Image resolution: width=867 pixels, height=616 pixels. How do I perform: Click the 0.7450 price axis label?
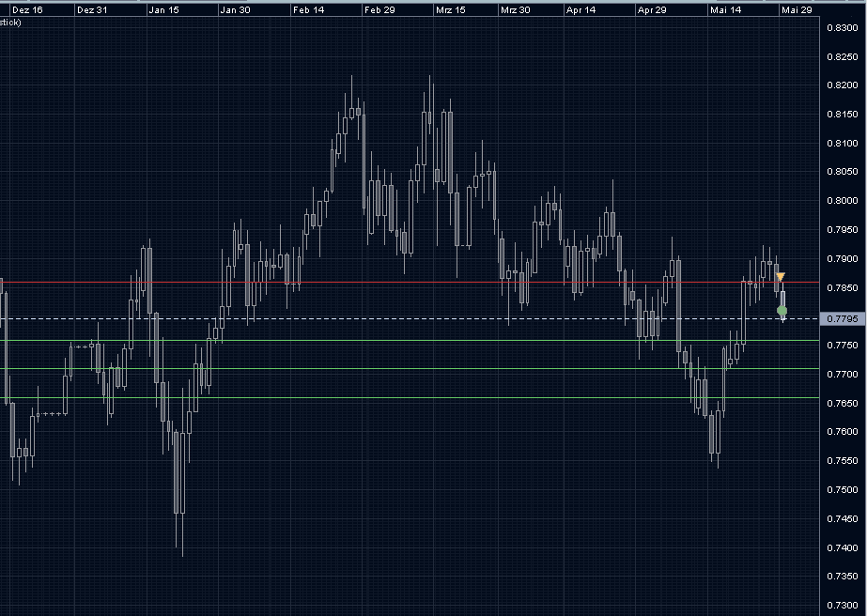point(843,518)
